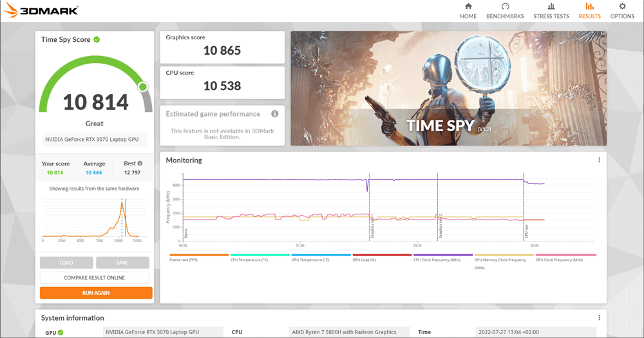Toggle the CPU Temperature legend series
Screen dimensions: 644x338
pos(260,255)
